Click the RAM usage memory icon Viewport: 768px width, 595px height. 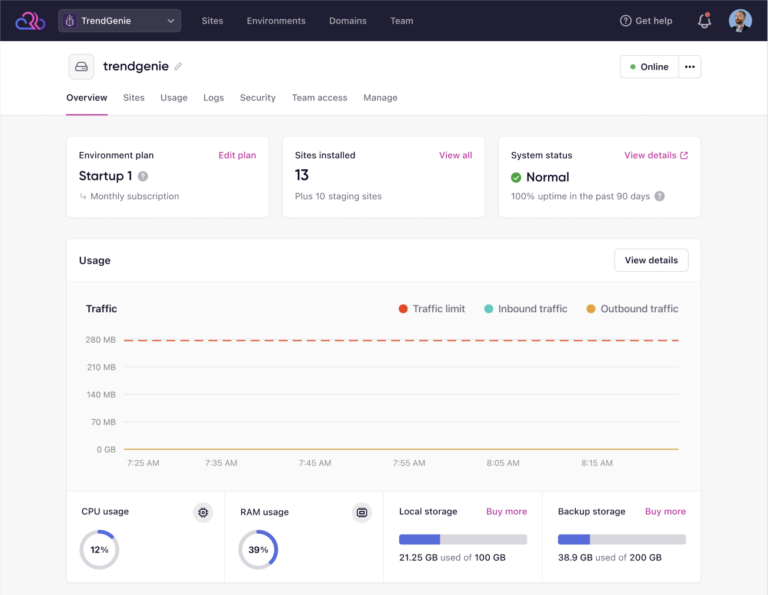click(361, 512)
